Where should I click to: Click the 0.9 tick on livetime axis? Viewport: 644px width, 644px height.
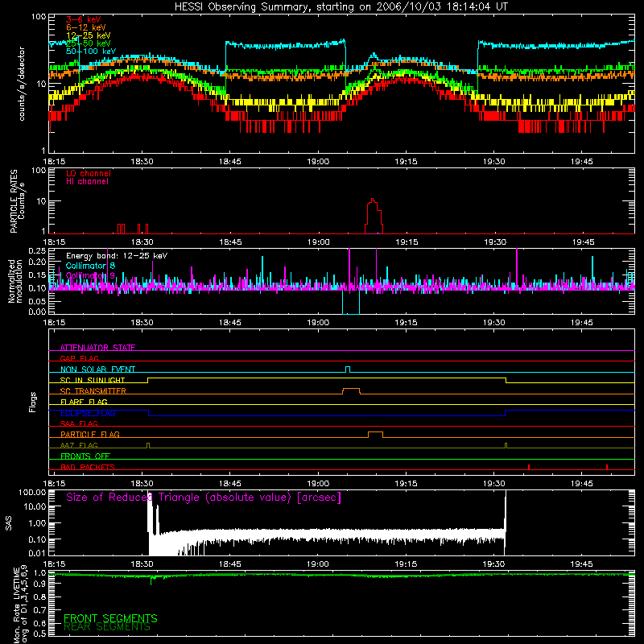click(39, 584)
